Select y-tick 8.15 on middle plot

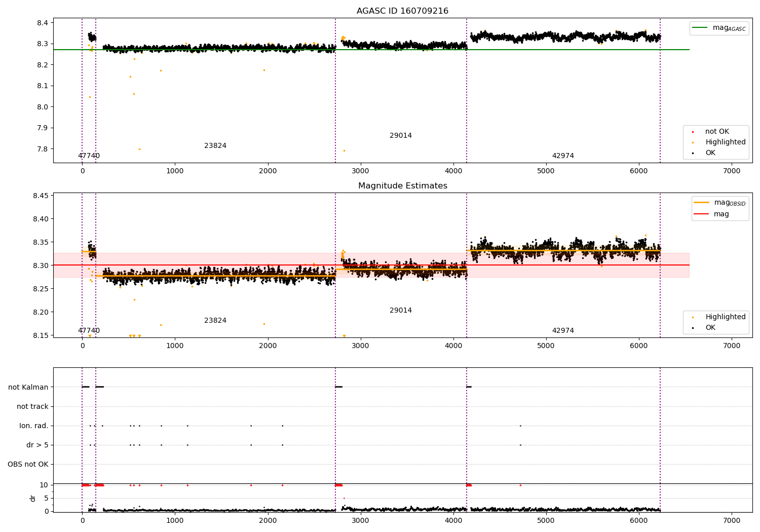pyautogui.click(x=41, y=335)
